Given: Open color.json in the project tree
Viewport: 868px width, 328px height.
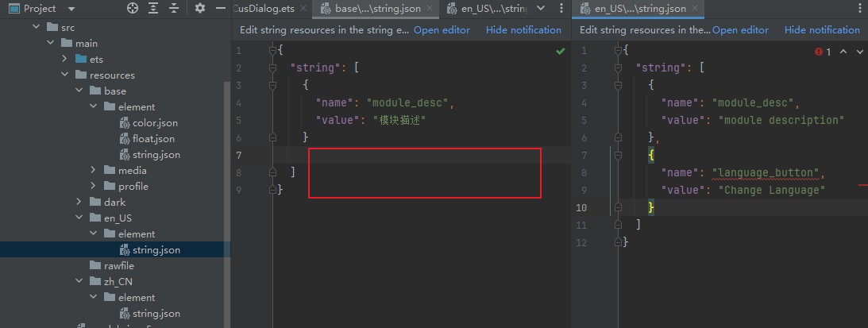Looking at the screenshot, I should point(155,123).
